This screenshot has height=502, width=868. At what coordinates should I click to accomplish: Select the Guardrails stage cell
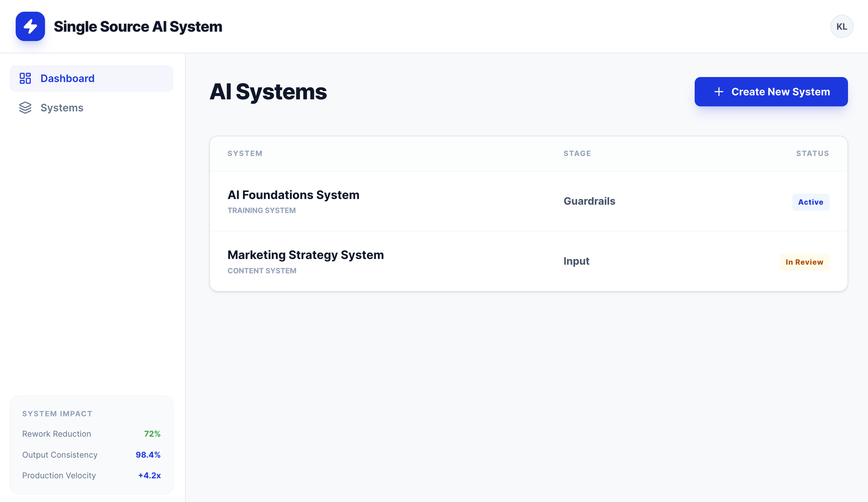tap(589, 201)
